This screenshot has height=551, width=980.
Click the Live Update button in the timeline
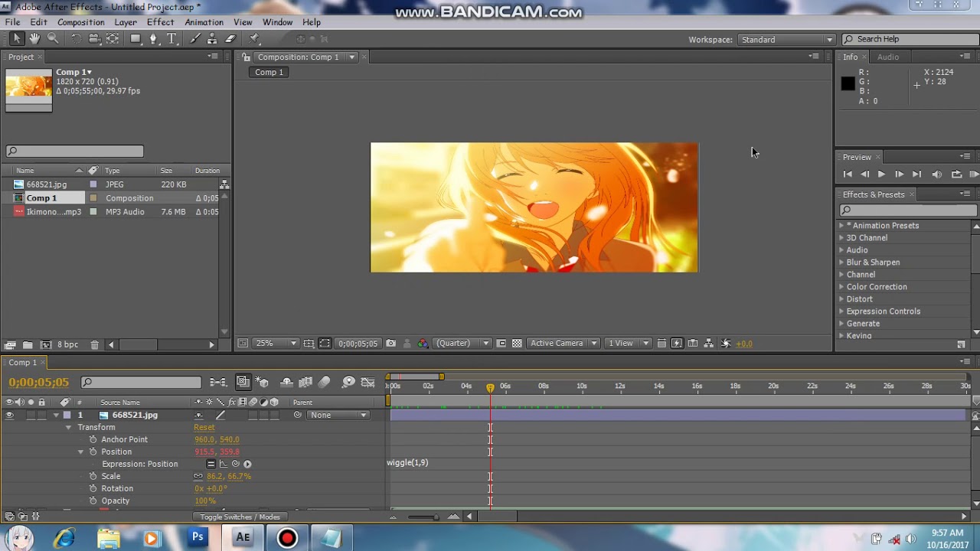243,382
